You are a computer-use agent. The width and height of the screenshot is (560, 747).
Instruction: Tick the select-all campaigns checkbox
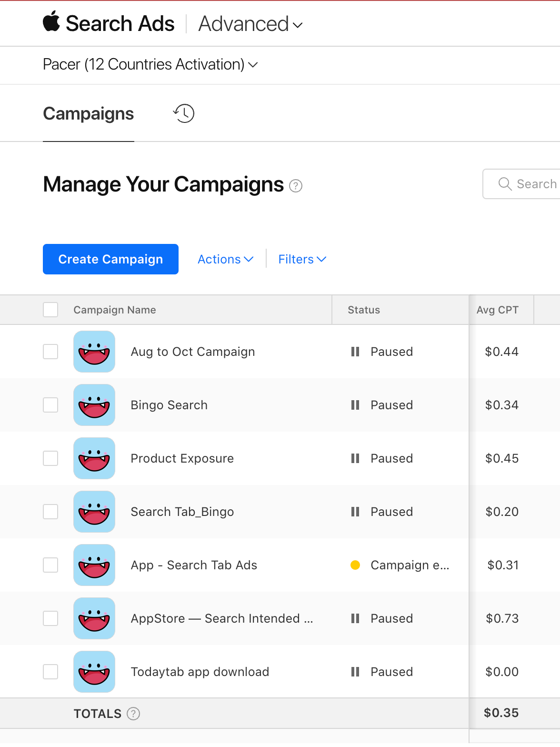click(x=50, y=310)
